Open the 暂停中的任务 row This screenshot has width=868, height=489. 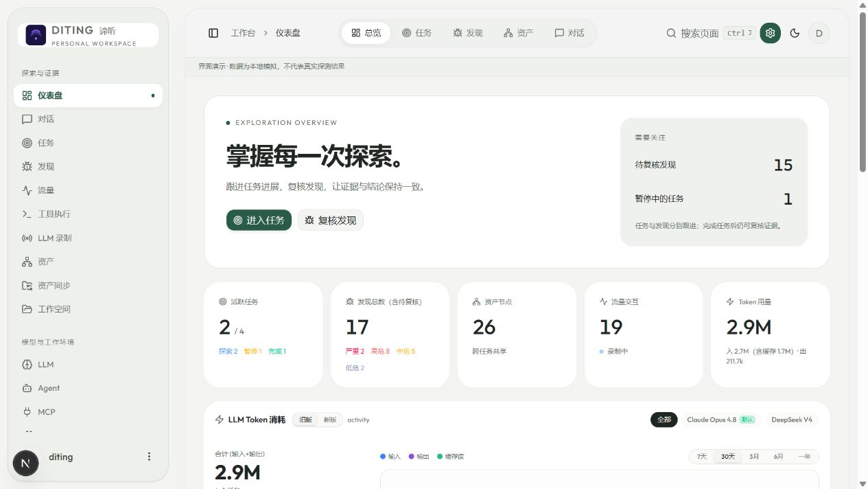(x=714, y=199)
